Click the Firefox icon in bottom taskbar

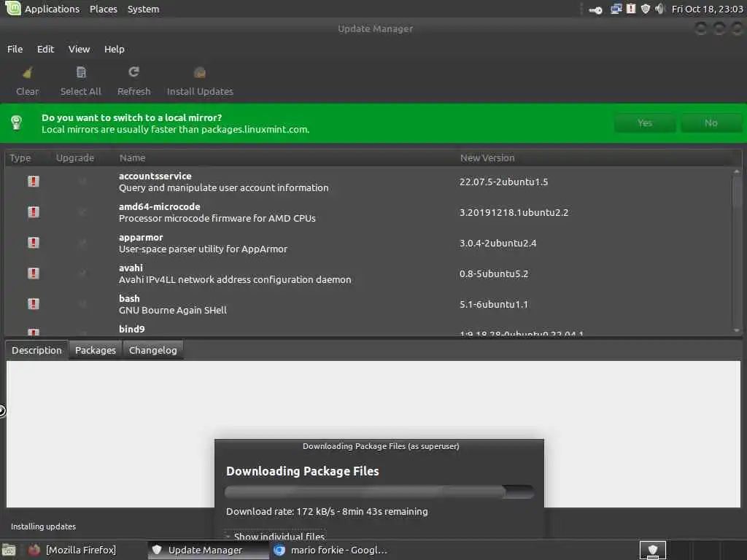coord(34,550)
